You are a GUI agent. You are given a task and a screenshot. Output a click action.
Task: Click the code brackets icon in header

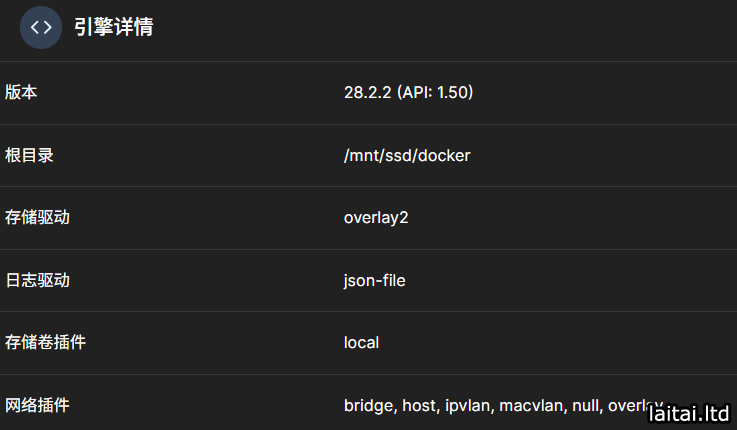[x=41, y=27]
